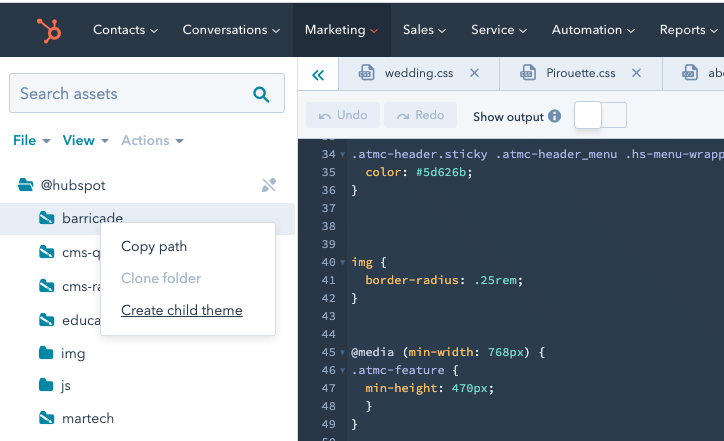
Task: Select the martech theme folder icon
Action: click(46, 417)
